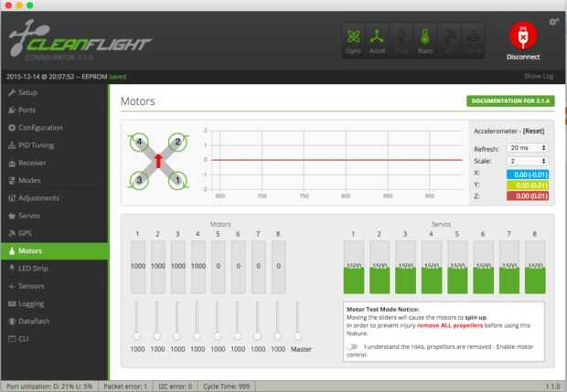
Task: Click the yellow Y value swatch
Action: pos(528,185)
